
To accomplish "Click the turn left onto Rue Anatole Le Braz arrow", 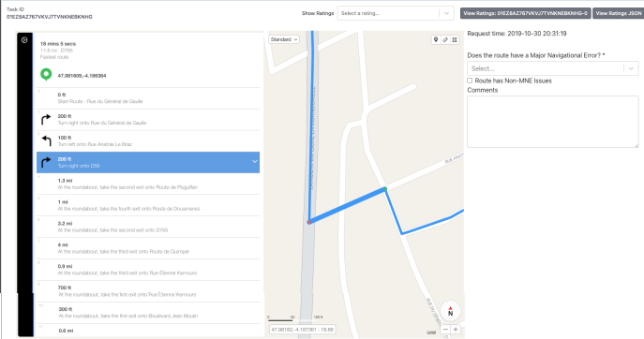I will click(46, 140).
